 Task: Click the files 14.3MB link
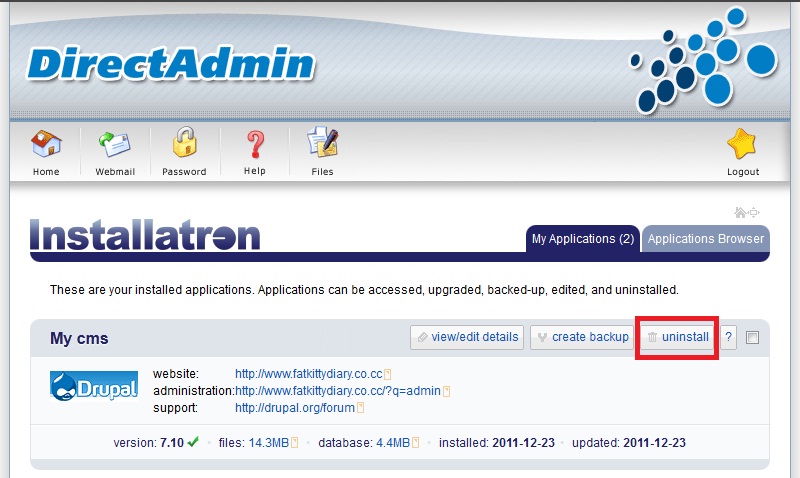[x=269, y=443]
